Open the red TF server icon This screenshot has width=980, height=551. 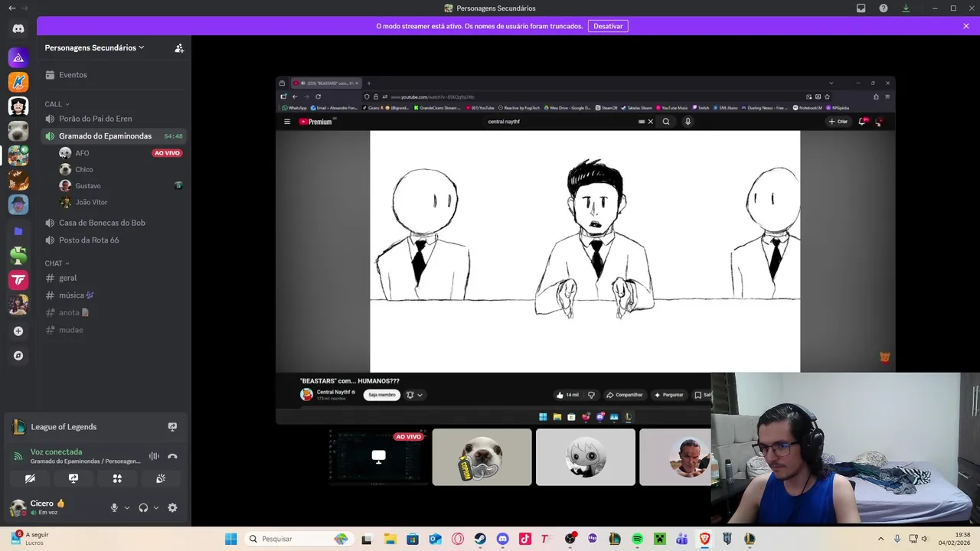[18, 280]
